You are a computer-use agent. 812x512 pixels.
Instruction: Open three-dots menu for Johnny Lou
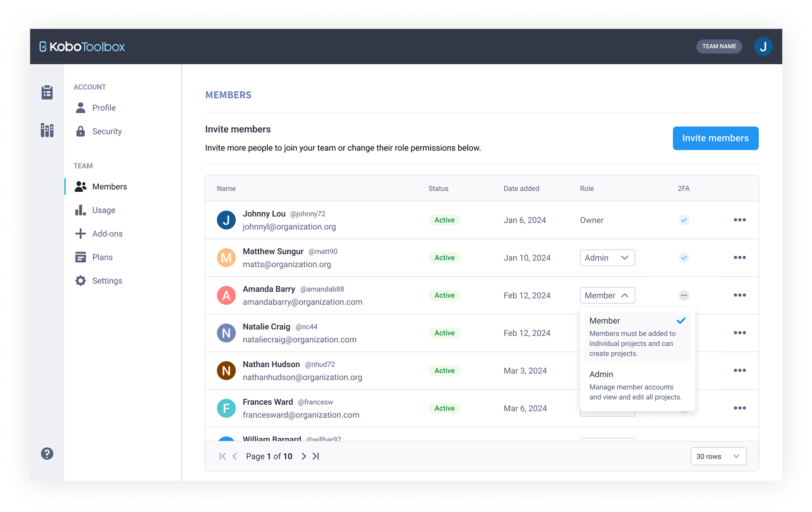(x=740, y=220)
